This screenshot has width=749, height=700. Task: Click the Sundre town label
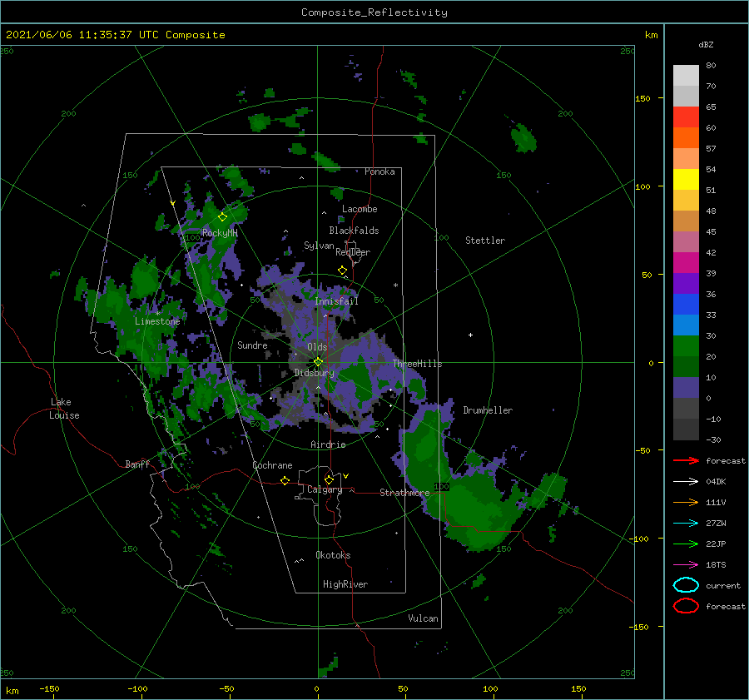(x=252, y=345)
